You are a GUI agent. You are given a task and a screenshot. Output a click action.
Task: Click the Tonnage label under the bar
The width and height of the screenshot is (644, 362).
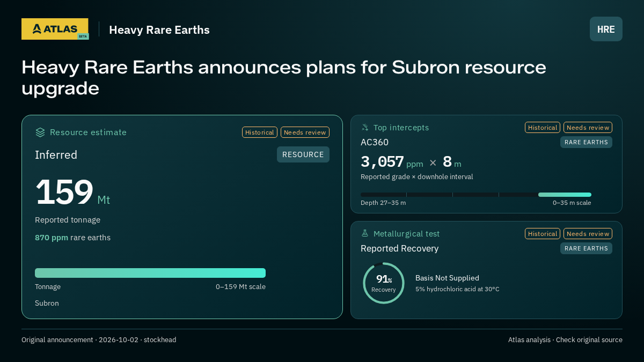(48, 287)
